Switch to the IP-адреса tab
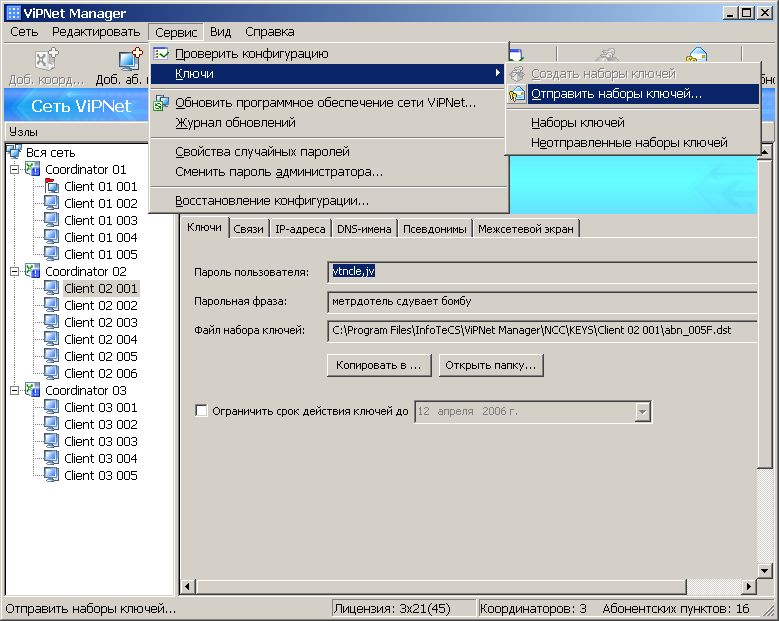 point(300,229)
